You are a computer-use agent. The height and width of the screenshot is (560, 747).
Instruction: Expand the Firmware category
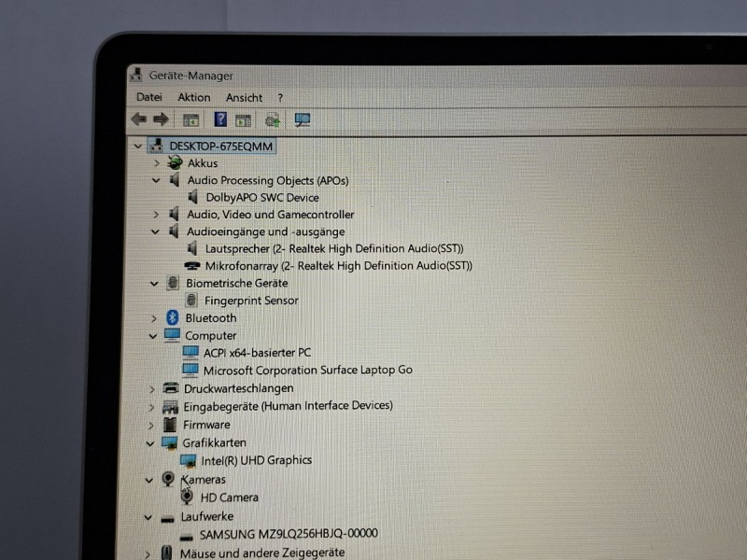pos(151,425)
